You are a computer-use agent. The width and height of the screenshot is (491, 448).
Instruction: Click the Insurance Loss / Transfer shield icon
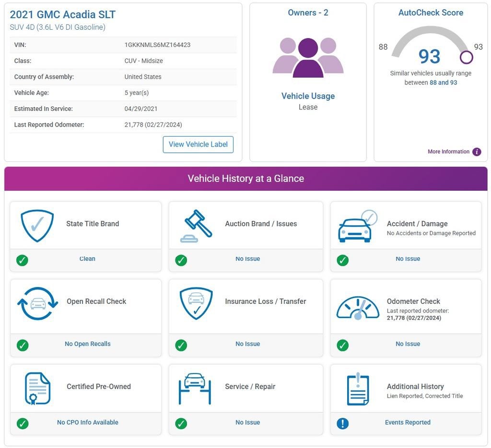point(196,303)
